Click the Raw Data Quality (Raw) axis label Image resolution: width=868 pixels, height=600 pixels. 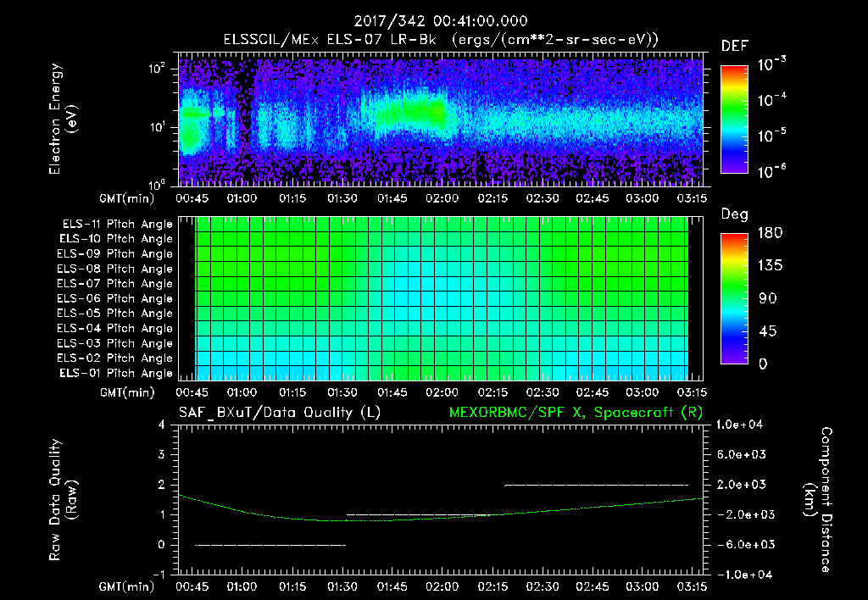click(63, 500)
